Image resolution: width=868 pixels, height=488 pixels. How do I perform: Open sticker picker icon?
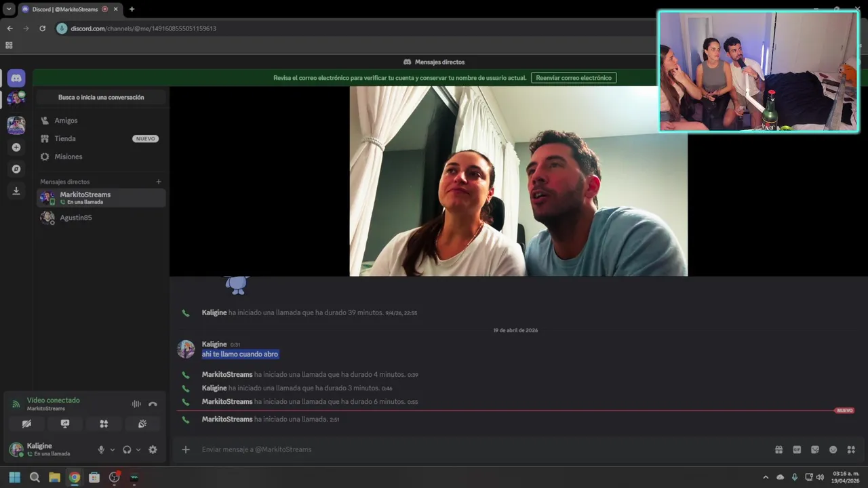815,449
